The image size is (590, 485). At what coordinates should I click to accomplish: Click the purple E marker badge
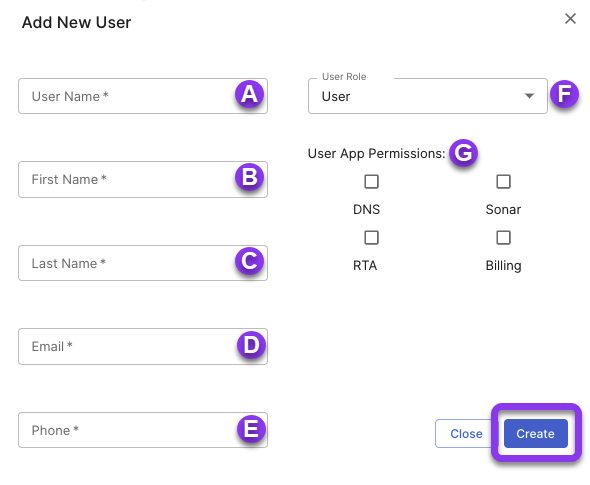[251, 429]
